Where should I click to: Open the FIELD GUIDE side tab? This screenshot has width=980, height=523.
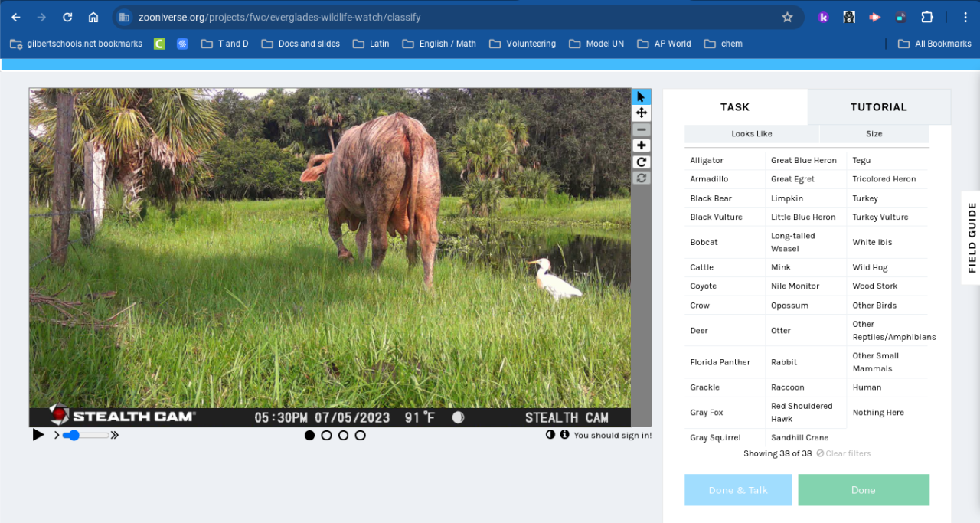[x=972, y=237]
